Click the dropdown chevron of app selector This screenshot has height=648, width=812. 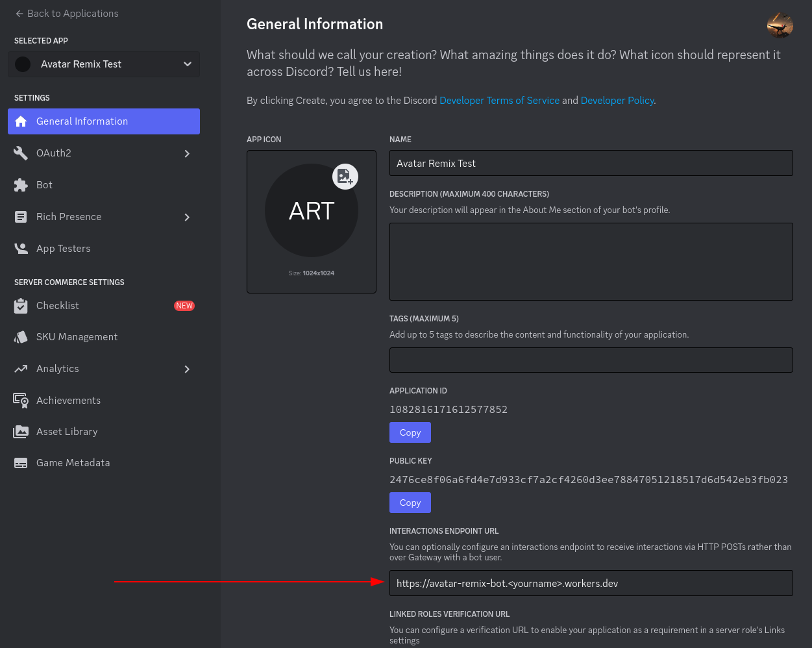[188, 64]
